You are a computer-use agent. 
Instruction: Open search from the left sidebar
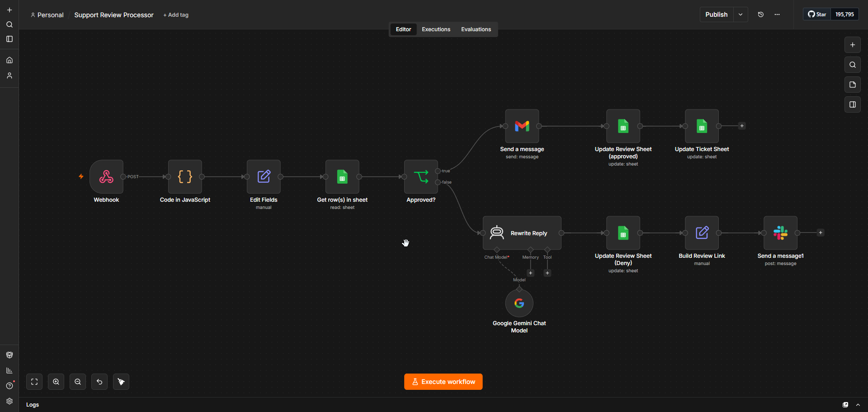pyautogui.click(x=9, y=24)
